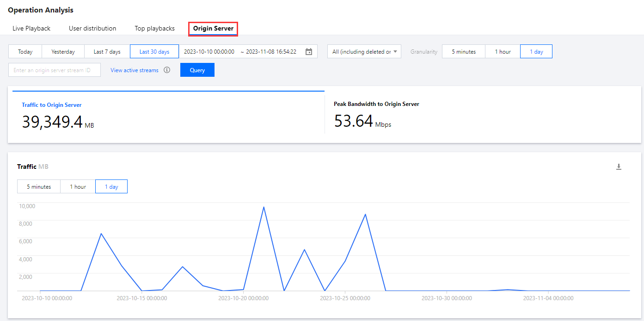The width and height of the screenshot is (644, 321).
Task: Open the date range calendar icon
Action: coord(309,52)
